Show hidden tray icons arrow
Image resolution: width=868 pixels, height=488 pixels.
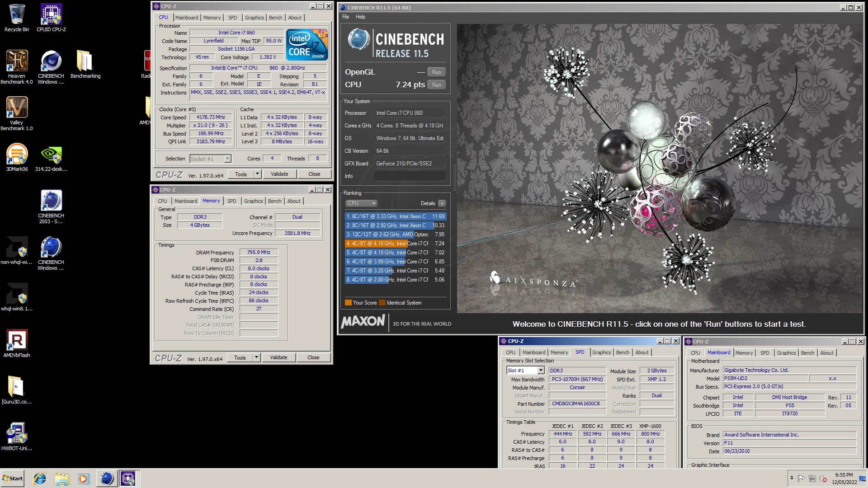[x=792, y=478]
